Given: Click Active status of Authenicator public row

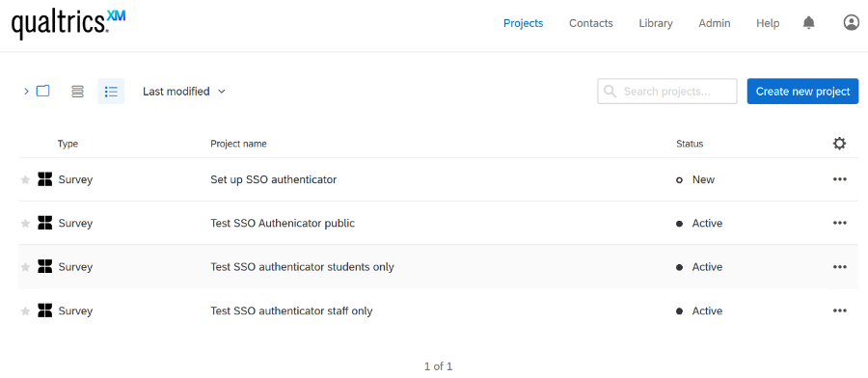Looking at the screenshot, I should 700,223.
